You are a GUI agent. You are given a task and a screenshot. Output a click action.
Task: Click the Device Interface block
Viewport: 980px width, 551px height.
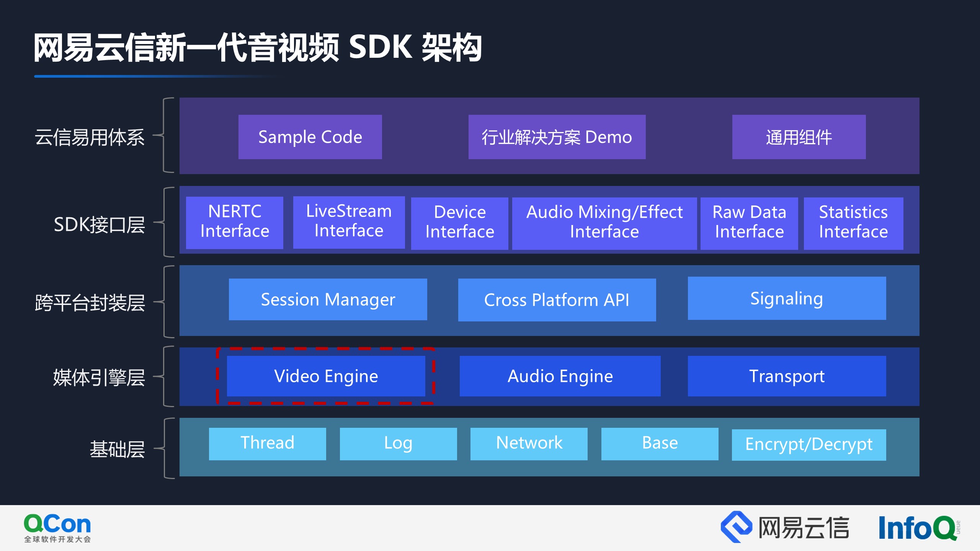tap(460, 223)
